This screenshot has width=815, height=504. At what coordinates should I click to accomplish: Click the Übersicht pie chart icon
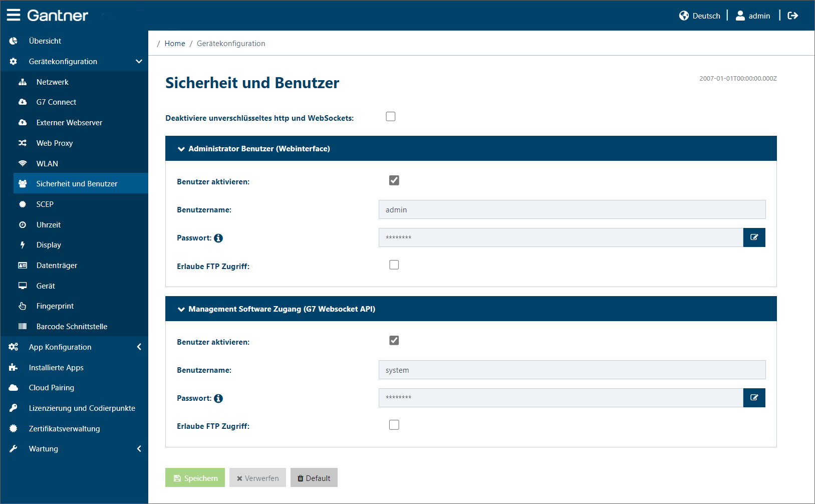tap(14, 41)
